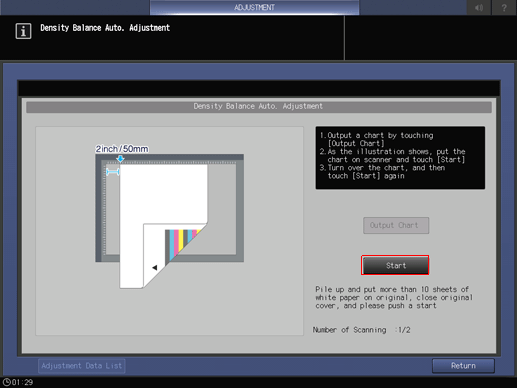Screen dimensions: 517x388
Task: Click the black triangle marker on the chart
Action: click(155, 267)
